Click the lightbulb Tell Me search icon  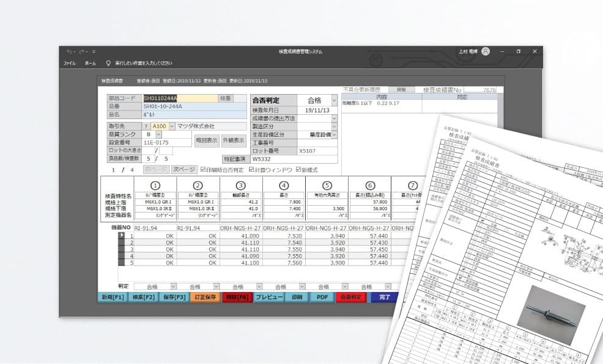[108, 63]
